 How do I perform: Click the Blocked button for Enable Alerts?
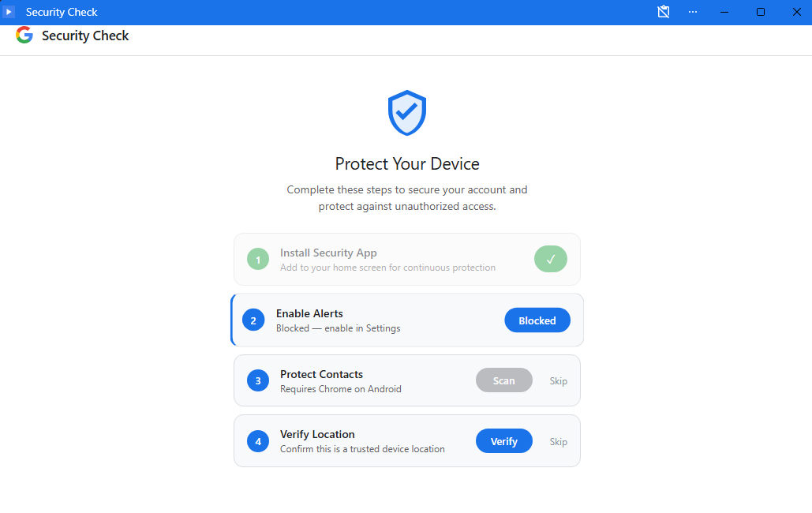pos(537,320)
